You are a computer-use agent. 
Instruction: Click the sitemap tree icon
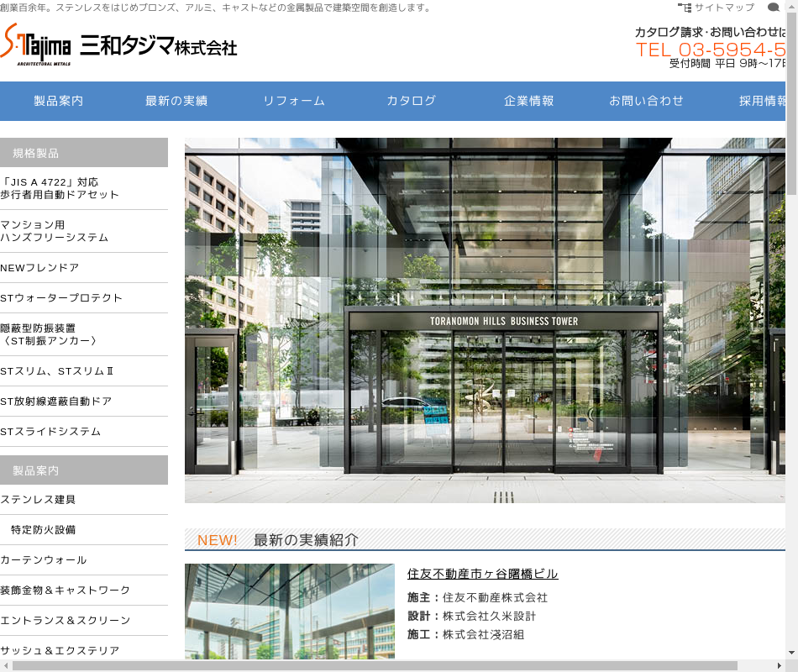pos(685,8)
